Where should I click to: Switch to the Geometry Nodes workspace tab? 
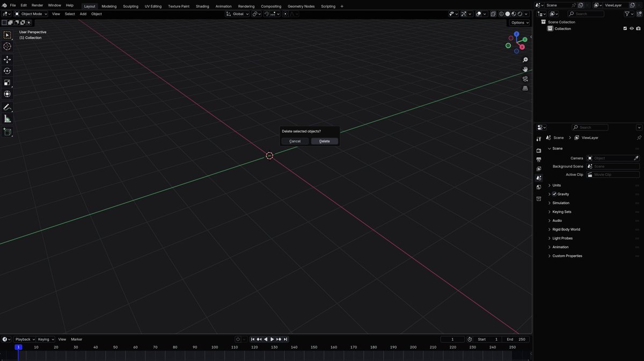[x=301, y=6]
